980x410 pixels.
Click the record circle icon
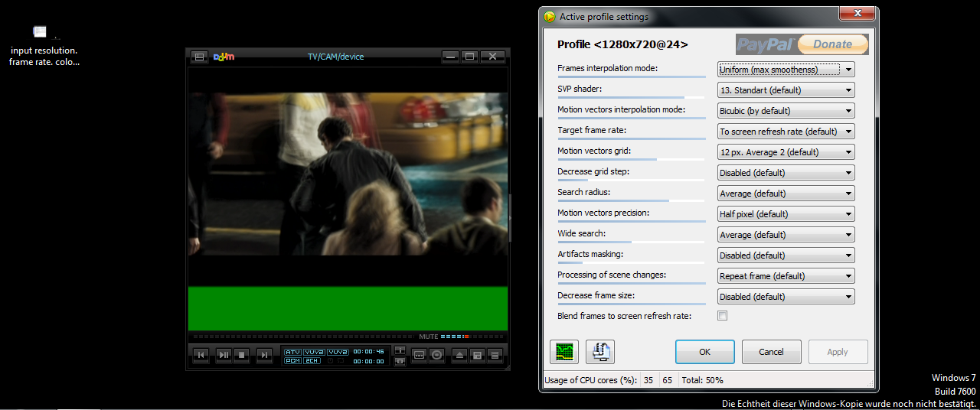click(436, 355)
